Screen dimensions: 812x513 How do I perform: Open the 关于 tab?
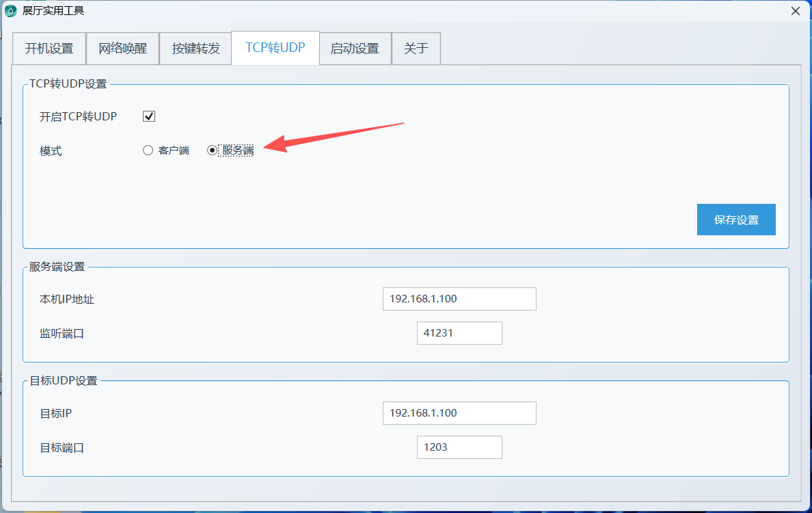click(x=416, y=49)
